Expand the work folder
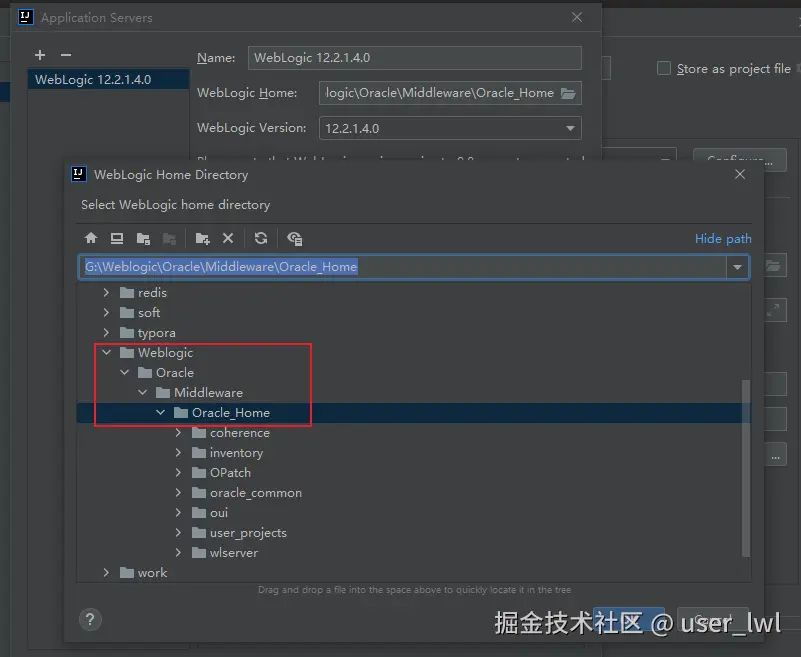Image resolution: width=801 pixels, height=657 pixels. pyautogui.click(x=106, y=573)
